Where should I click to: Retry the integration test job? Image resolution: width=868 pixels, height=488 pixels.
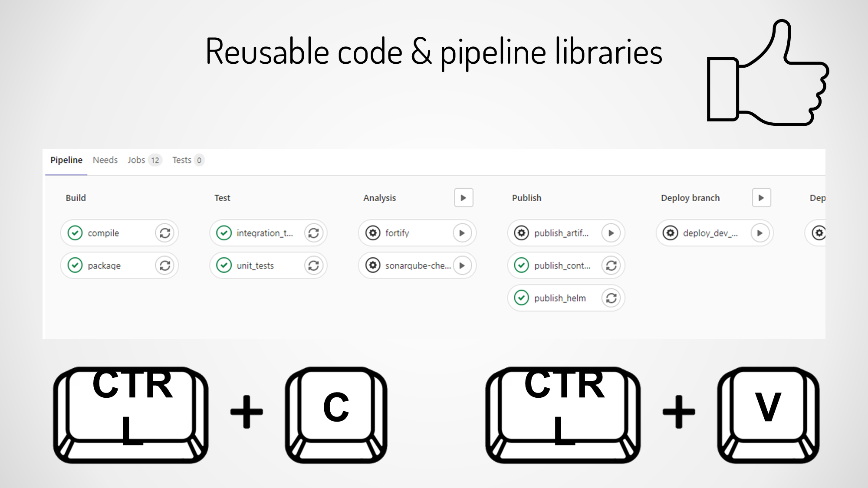[314, 233]
